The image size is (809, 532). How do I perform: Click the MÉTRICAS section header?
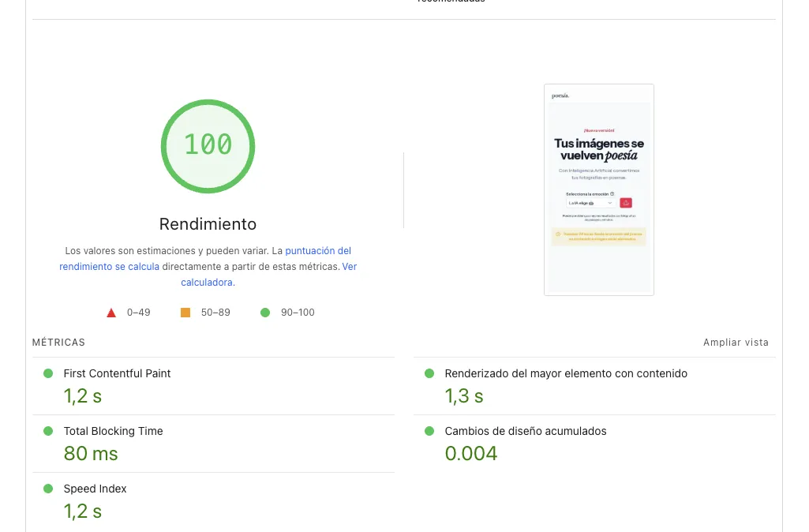point(58,343)
